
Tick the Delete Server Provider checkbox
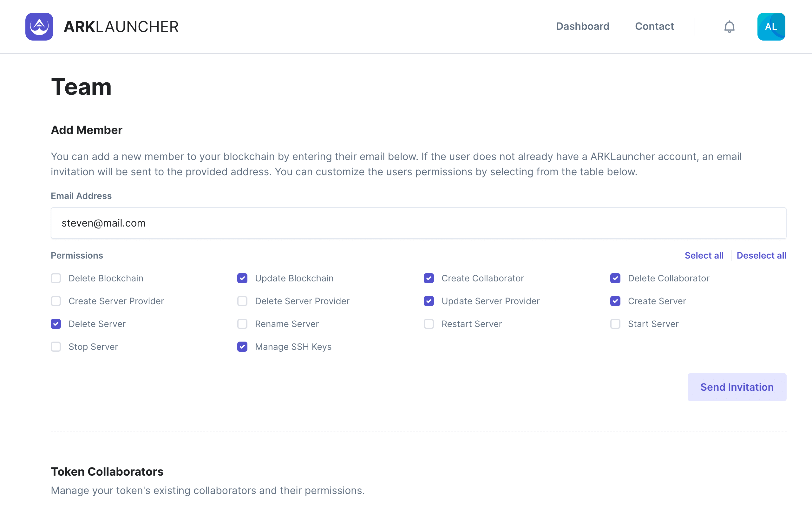point(242,301)
